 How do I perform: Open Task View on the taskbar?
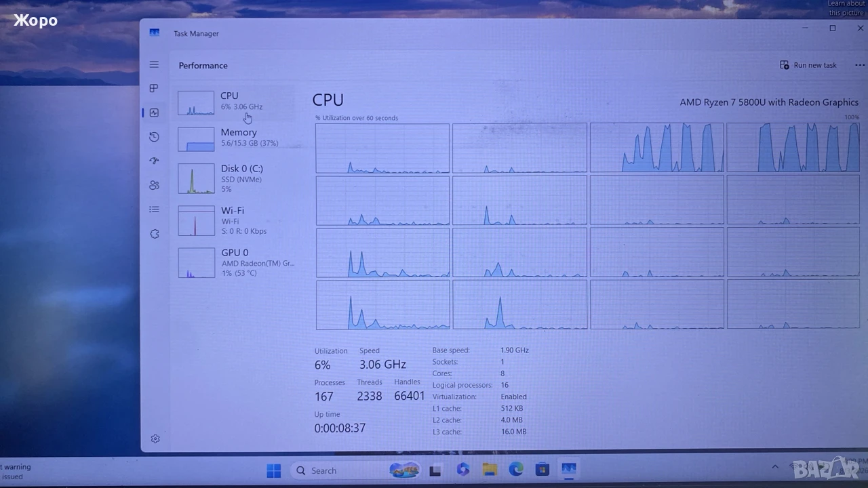click(x=435, y=470)
